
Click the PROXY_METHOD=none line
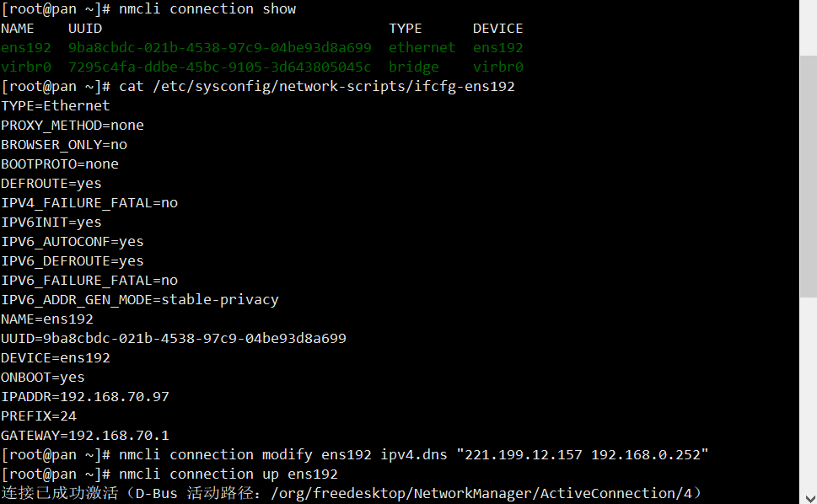click(73, 126)
